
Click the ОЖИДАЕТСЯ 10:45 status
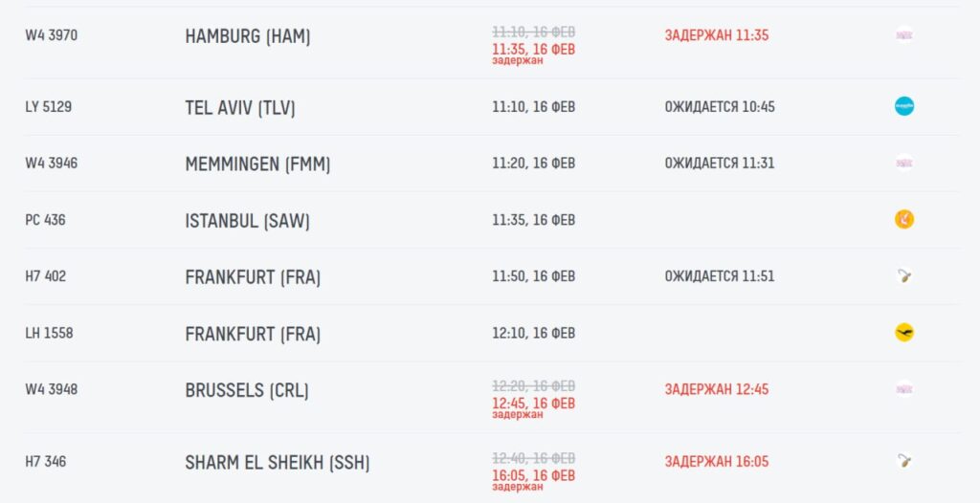click(x=720, y=107)
